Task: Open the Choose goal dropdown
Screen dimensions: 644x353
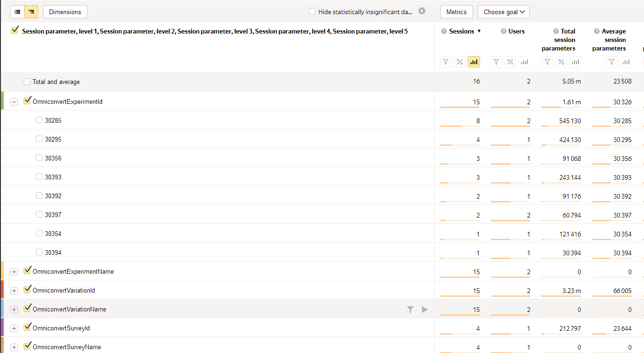Action: pos(504,12)
